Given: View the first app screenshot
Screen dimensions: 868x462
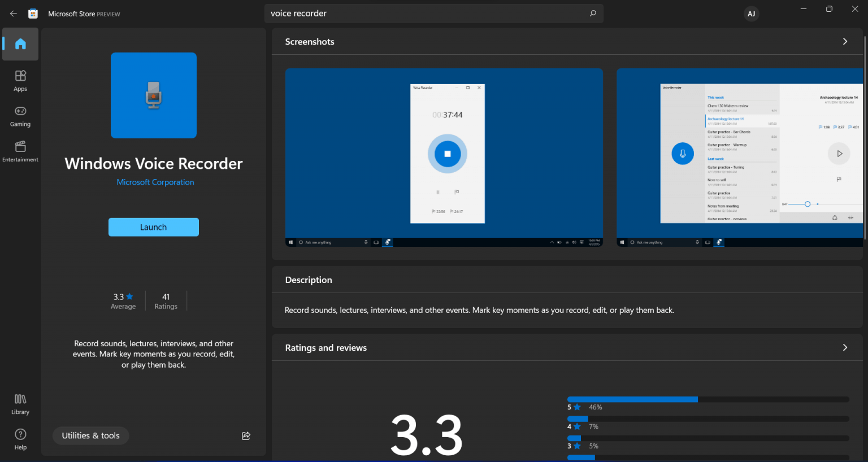Looking at the screenshot, I should pyautogui.click(x=444, y=156).
